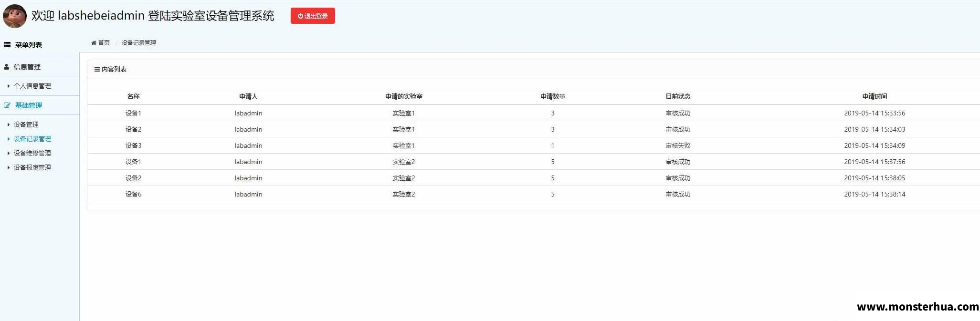
Task: Click the 菜单列表 sidebar heading
Action: (x=28, y=45)
